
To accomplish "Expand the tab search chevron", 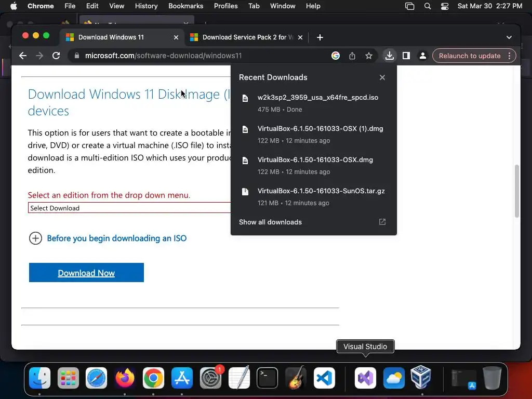I will pyautogui.click(x=509, y=37).
